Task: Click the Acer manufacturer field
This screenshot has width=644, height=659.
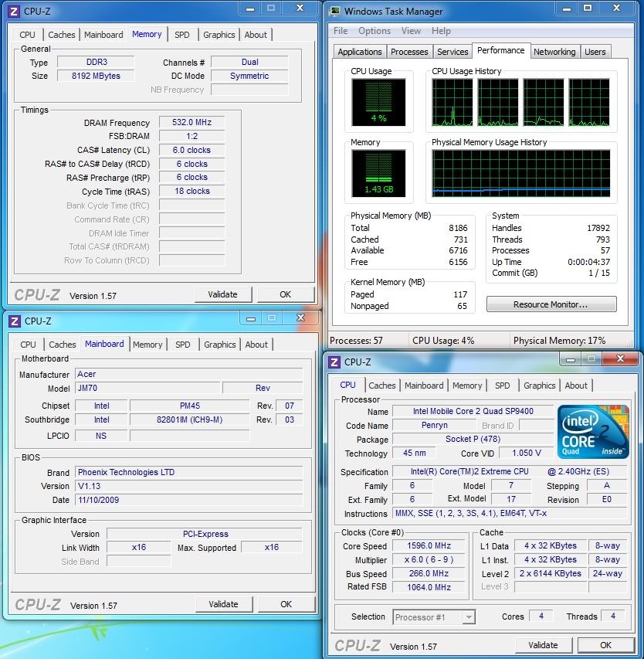Action: pyautogui.click(x=188, y=374)
